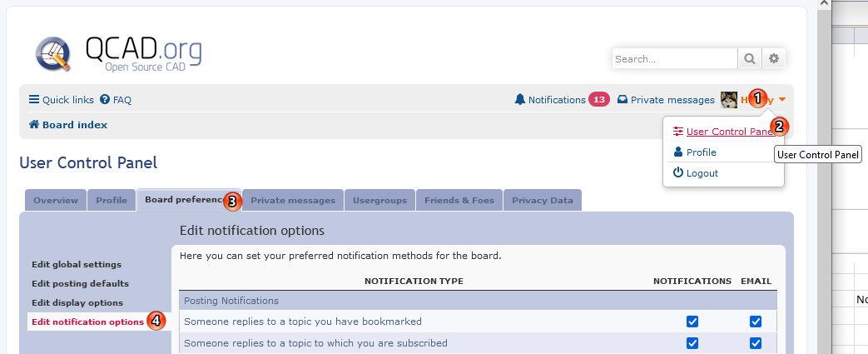The height and width of the screenshot is (354, 868).
Task: Collapse the username dropdown arrow
Action: (x=782, y=100)
